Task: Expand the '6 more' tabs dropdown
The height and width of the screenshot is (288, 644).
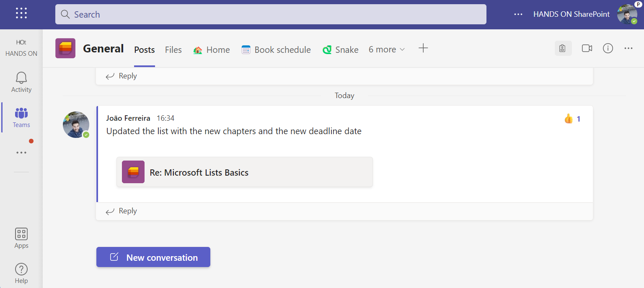Action: coord(387,49)
